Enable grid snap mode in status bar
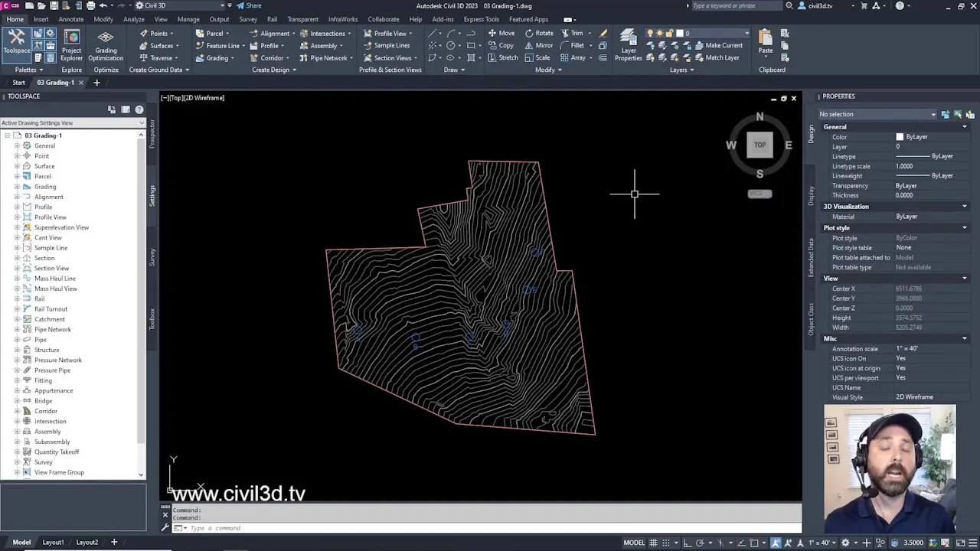 [x=665, y=543]
